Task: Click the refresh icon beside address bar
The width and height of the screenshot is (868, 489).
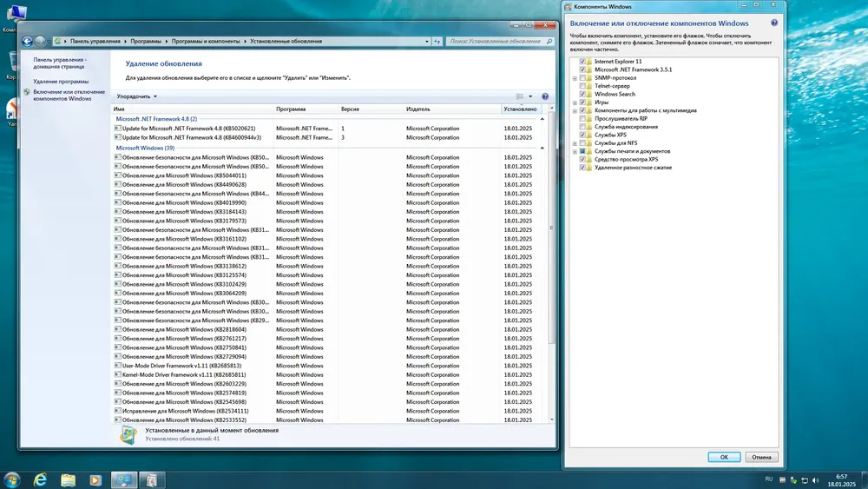Action: click(437, 41)
